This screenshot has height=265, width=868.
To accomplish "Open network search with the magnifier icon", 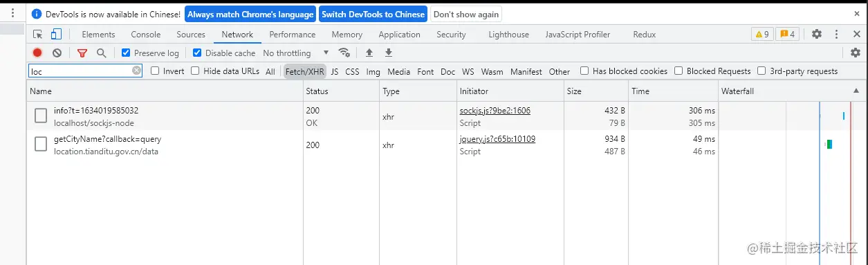I will [x=102, y=53].
